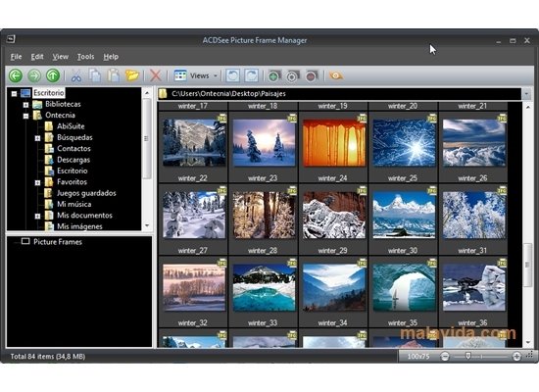Collapse the Ontecnia node

tap(25, 116)
